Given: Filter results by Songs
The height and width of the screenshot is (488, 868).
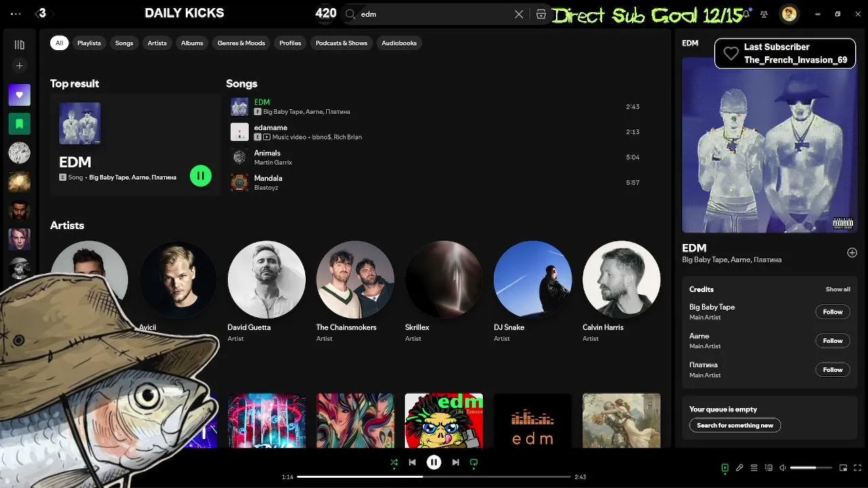Looking at the screenshot, I should (124, 43).
